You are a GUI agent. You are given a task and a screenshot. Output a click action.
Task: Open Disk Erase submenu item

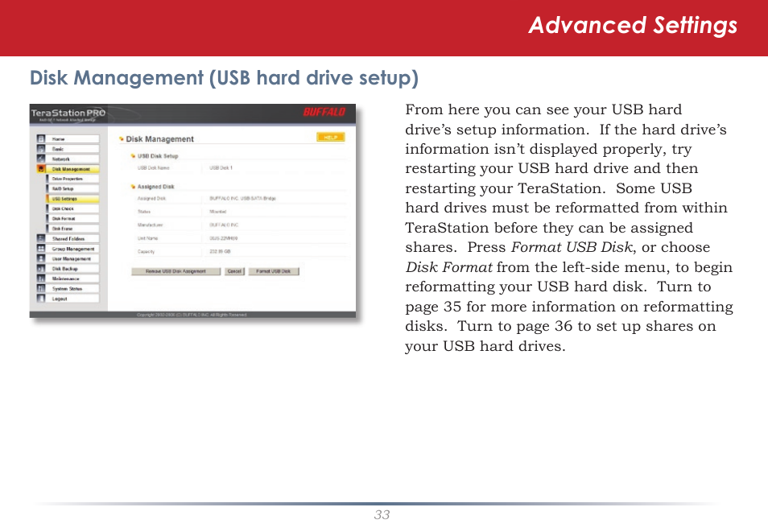[73, 229]
